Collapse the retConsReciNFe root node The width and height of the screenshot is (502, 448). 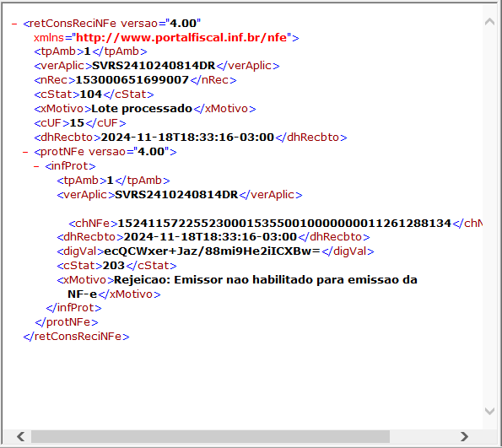pos(14,24)
